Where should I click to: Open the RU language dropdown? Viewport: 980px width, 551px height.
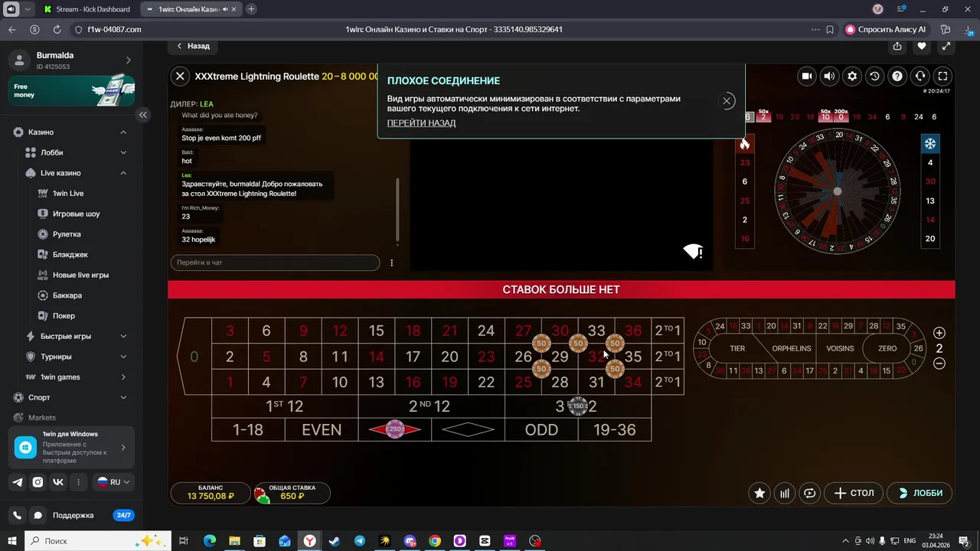tap(113, 482)
